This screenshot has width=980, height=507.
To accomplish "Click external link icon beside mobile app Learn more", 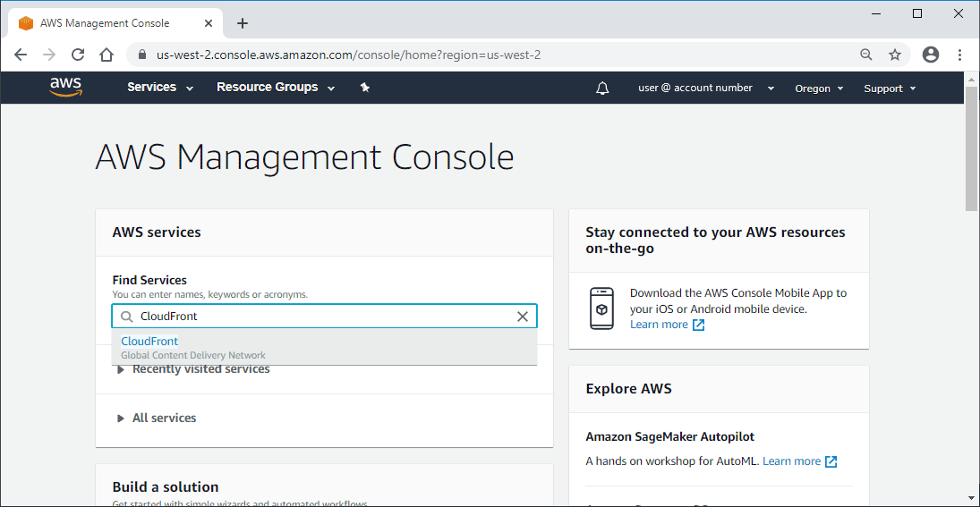I will (x=699, y=325).
